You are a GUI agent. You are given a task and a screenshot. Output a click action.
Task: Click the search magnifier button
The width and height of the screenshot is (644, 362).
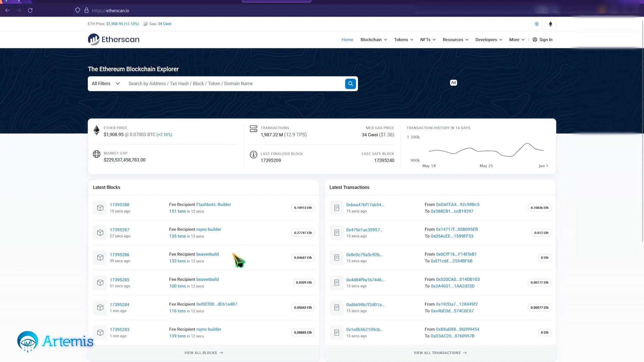coord(350,83)
